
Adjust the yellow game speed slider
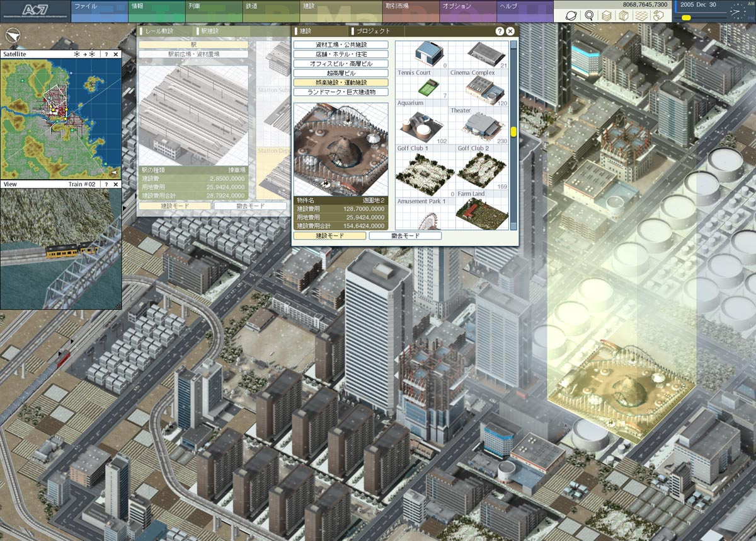[x=686, y=18]
